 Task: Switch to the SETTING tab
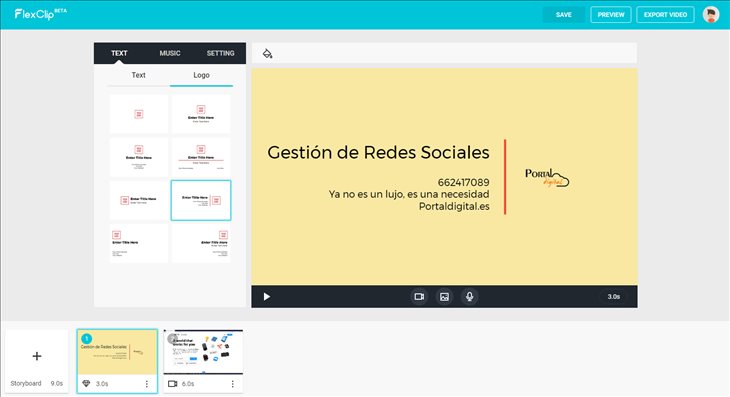220,53
